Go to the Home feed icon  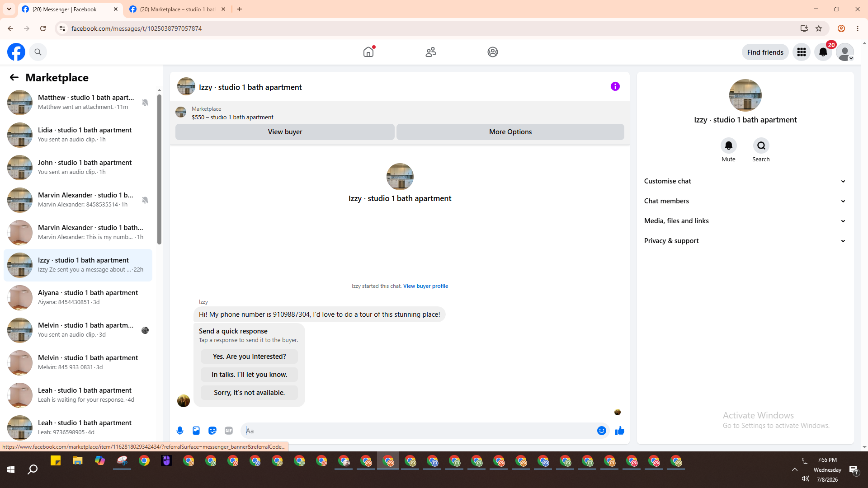[368, 52]
